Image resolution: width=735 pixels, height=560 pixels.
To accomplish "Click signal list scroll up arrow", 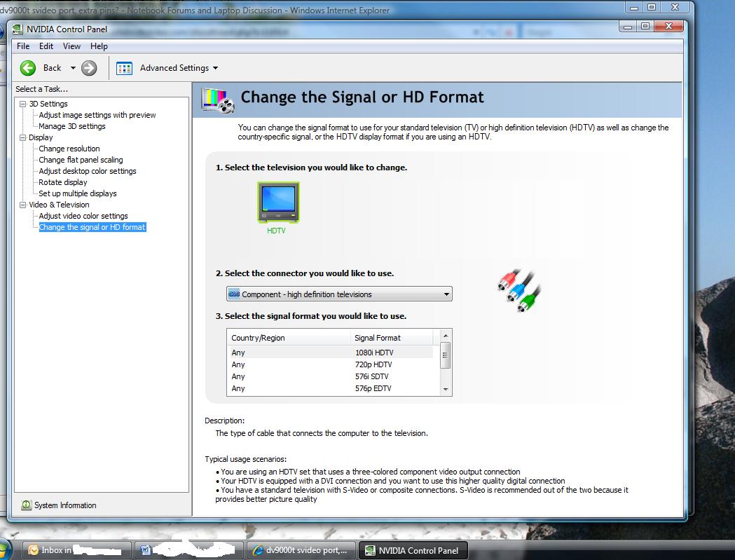I will coord(446,336).
